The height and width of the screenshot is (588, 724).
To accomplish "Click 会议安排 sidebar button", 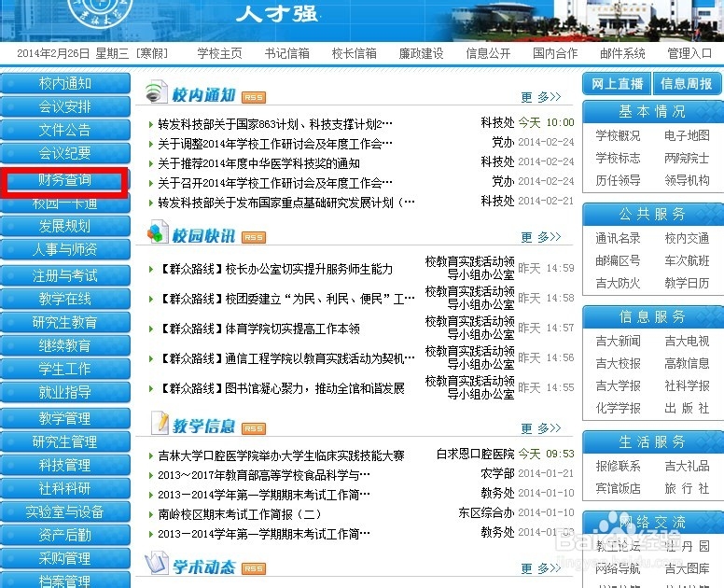I will 65,106.
